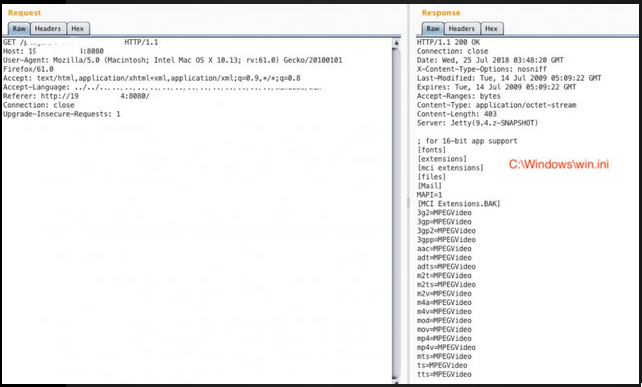Viewport: 642px width, 387px height.
Task: View the Response Hex tab
Action: point(491,29)
